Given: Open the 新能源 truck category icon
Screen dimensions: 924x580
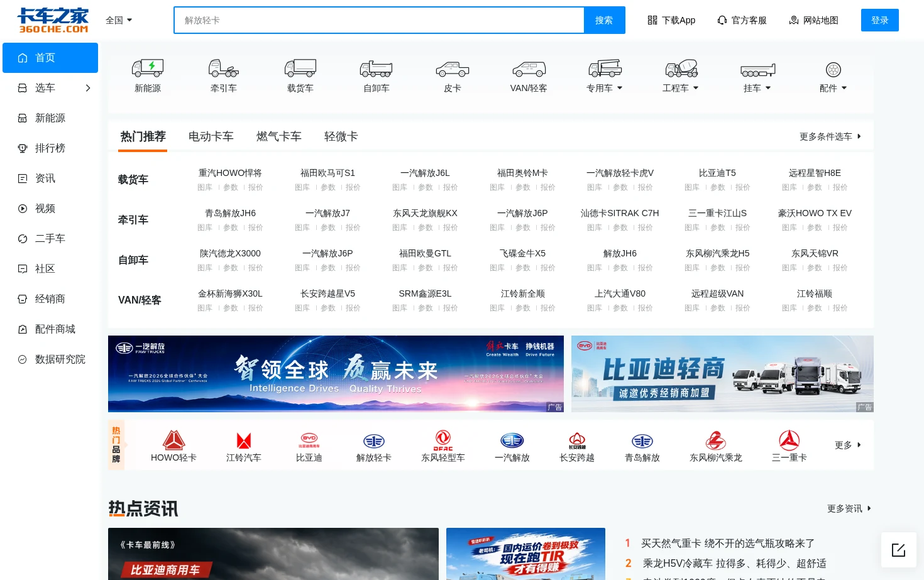Looking at the screenshot, I should tap(148, 68).
